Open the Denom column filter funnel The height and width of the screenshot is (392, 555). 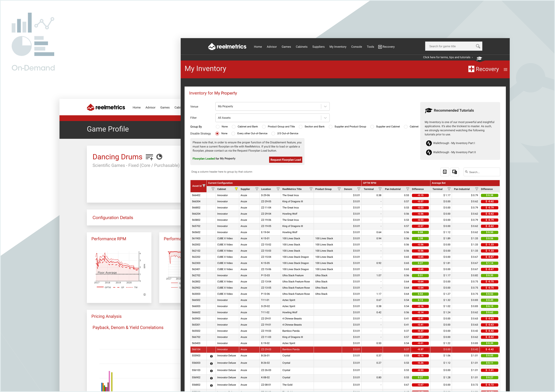[x=359, y=189]
